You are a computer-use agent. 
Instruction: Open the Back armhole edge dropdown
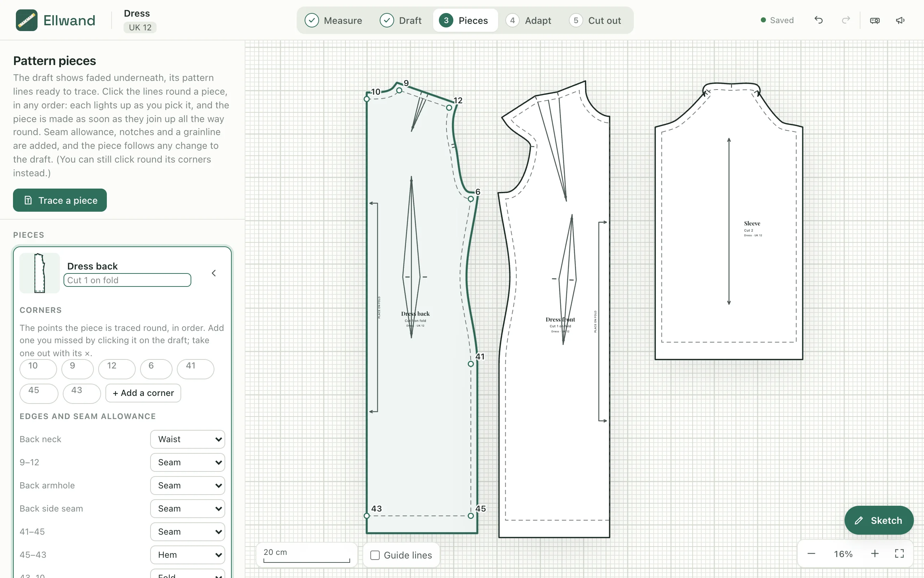(x=187, y=486)
